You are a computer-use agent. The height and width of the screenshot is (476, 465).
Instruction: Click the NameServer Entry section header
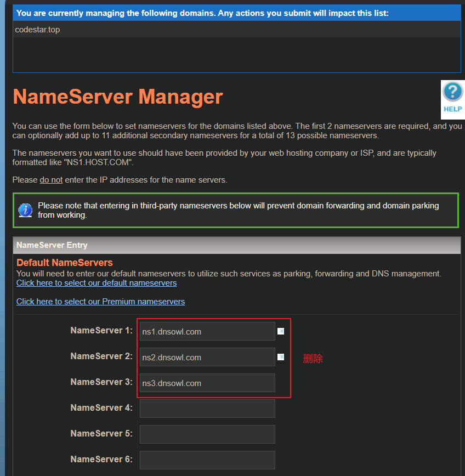237,245
